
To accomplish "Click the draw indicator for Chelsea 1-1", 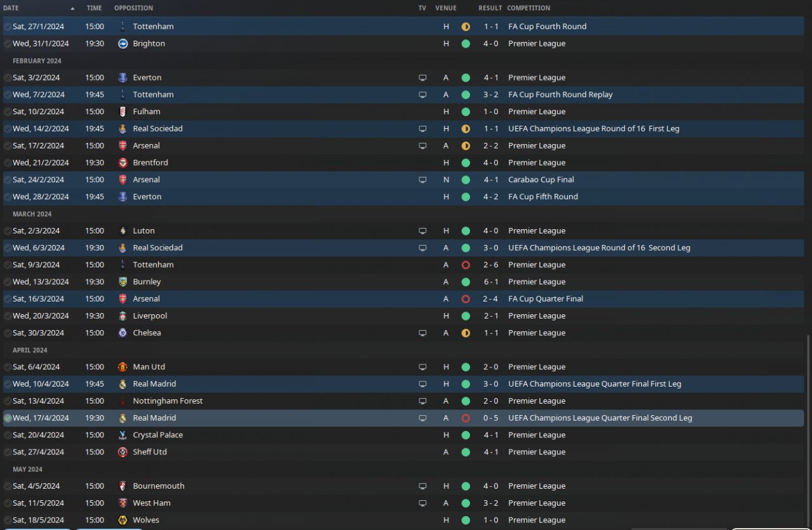I will click(466, 333).
